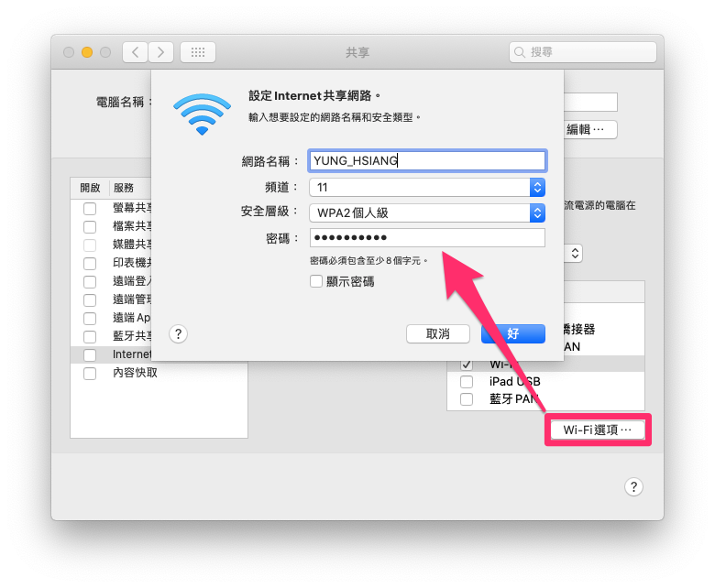
Task: Show all preferences grid icon
Action: point(198,52)
